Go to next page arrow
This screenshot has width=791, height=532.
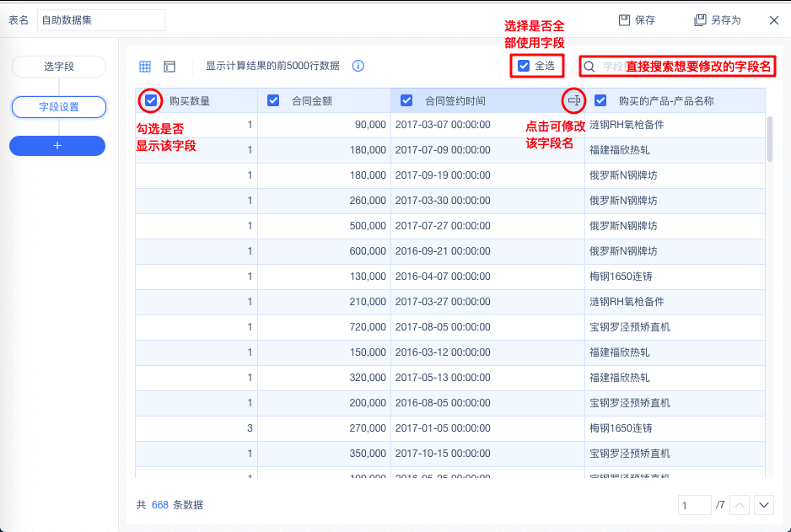pyautogui.click(x=764, y=505)
